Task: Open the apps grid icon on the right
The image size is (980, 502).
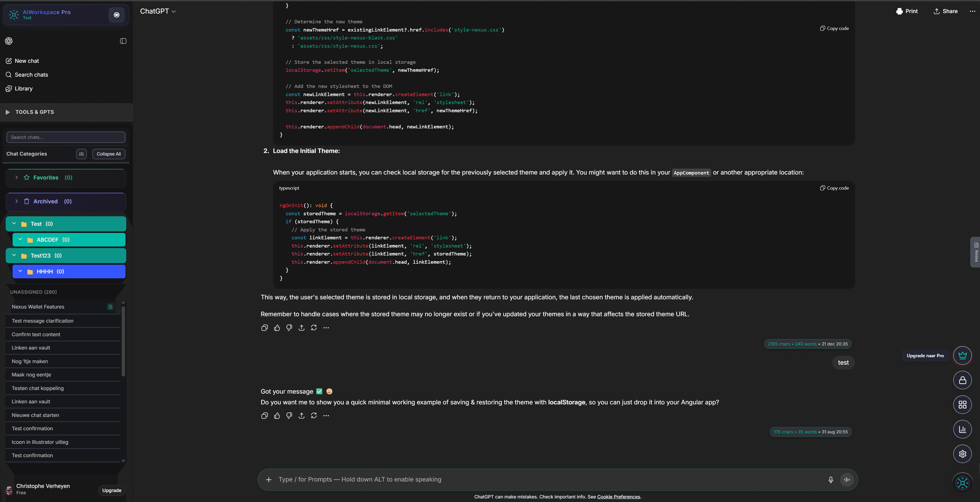Action: click(963, 405)
